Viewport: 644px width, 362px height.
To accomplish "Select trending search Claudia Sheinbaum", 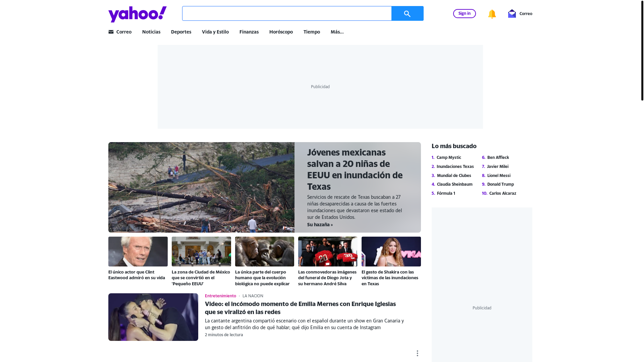I will 455,184.
